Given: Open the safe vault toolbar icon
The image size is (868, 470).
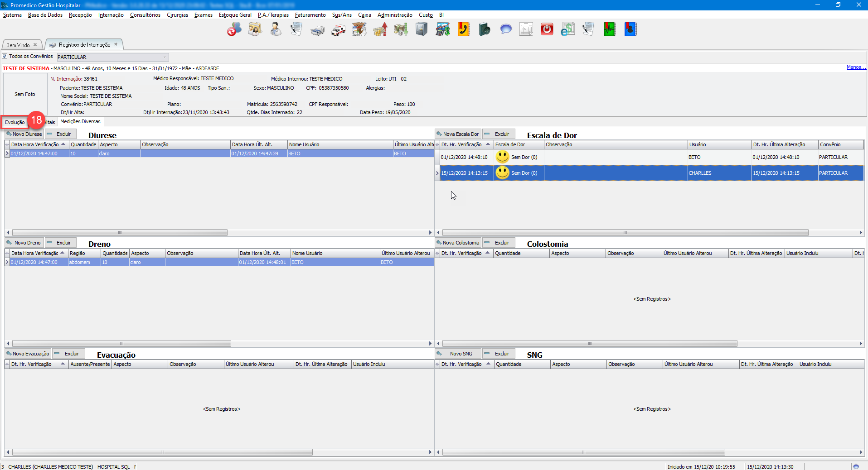Looking at the screenshot, I should [x=422, y=30].
